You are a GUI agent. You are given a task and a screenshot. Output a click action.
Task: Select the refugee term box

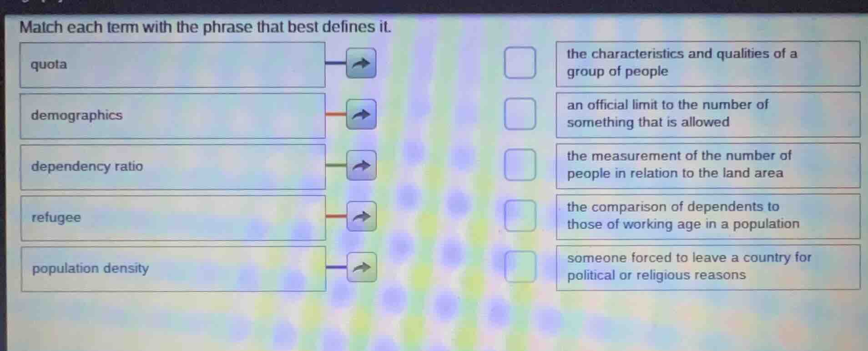coord(173,217)
